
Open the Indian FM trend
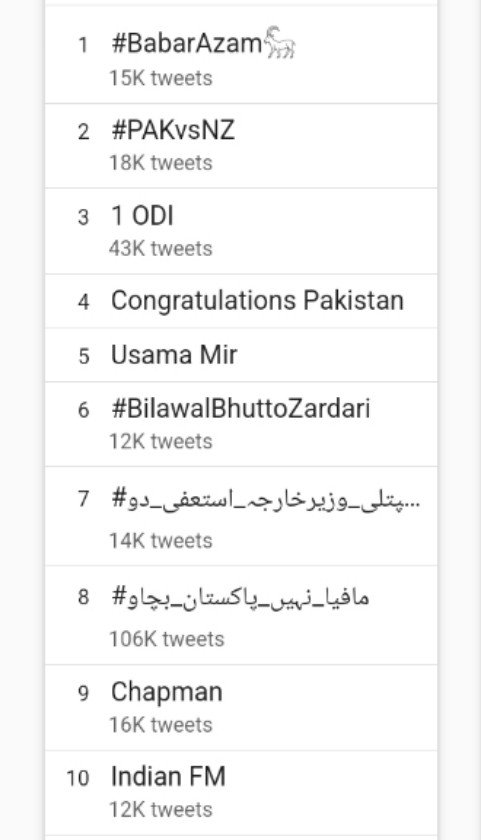point(241,793)
